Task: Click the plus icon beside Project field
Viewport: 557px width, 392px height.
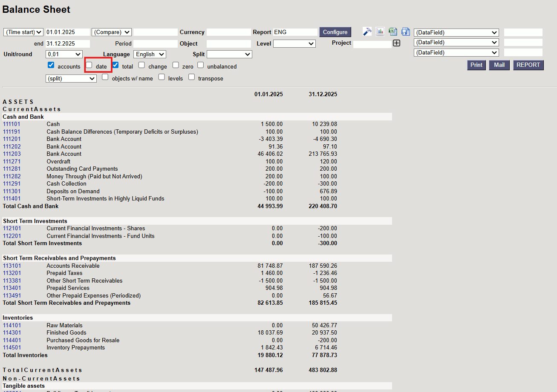Action: click(396, 43)
